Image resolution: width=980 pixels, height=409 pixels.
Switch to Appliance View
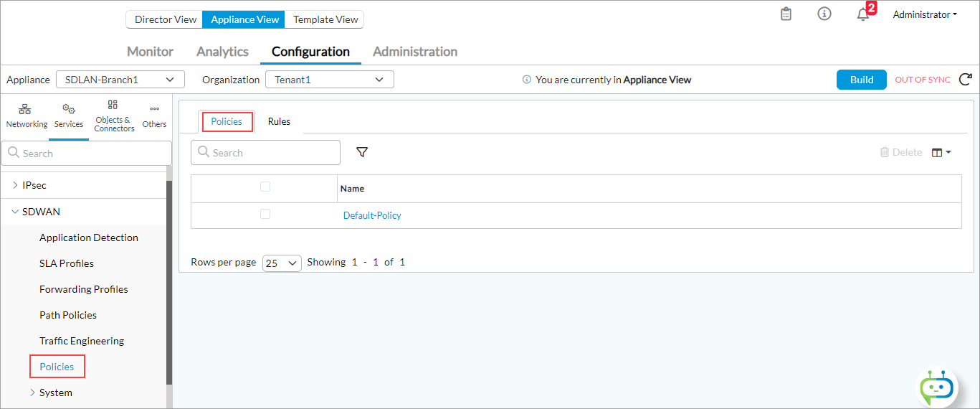(x=244, y=19)
